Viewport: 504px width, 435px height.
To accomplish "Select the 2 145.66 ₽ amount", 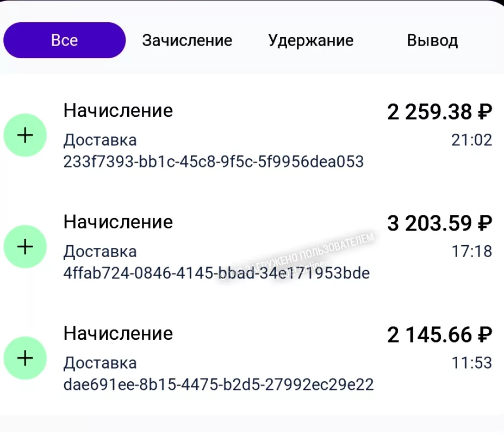I will click(x=439, y=335).
